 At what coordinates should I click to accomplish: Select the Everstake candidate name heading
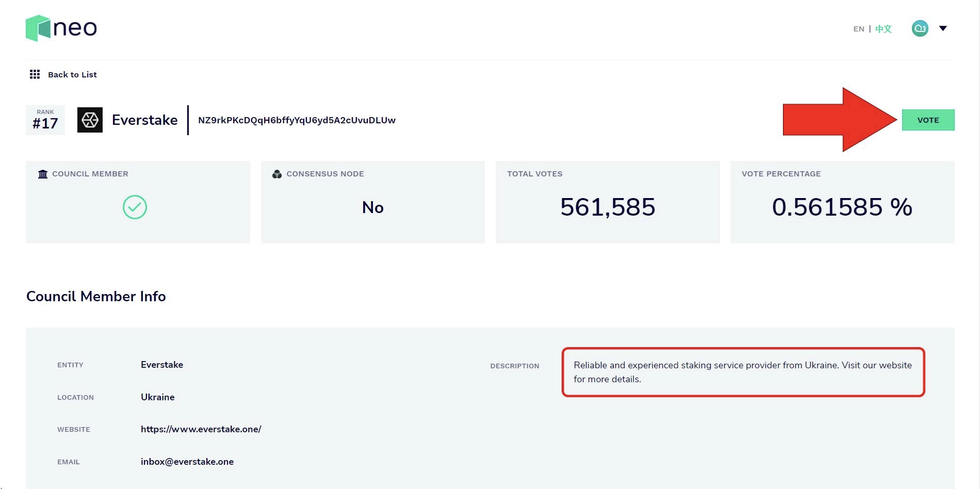(x=144, y=120)
